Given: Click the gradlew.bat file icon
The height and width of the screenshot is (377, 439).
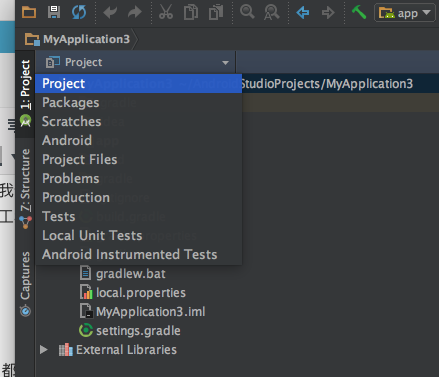Looking at the screenshot, I should point(86,273).
